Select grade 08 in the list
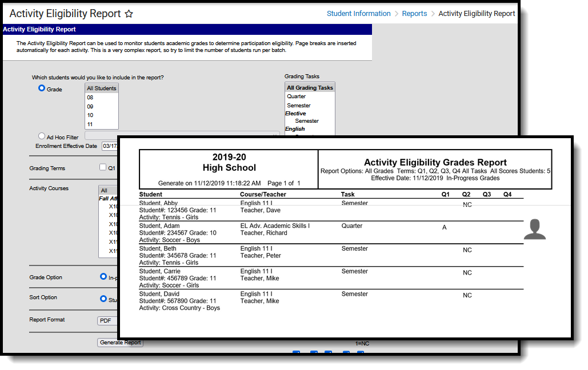Viewport: 588px width, 370px height. click(102, 98)
